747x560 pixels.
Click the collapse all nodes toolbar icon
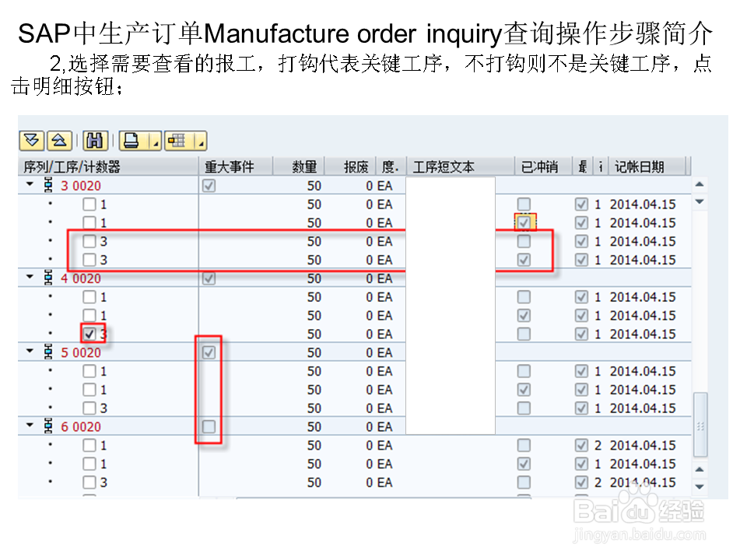pos(59,141)
